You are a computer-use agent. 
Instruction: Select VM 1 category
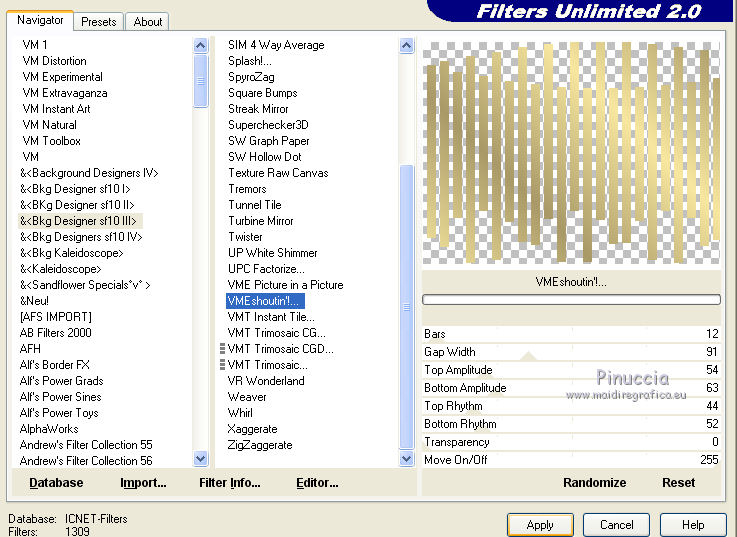pyautogui.click(x=35, y=45)
